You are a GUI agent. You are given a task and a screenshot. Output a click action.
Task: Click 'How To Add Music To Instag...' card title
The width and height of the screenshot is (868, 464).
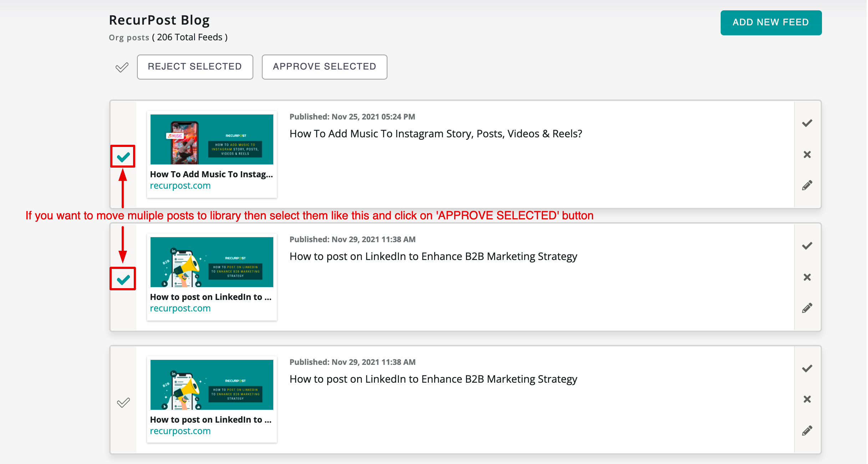point(211,174)
